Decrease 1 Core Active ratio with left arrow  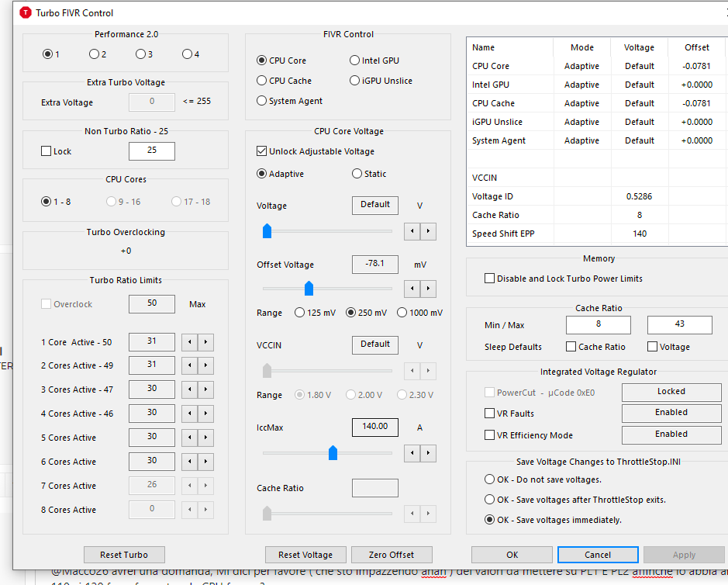189,342
